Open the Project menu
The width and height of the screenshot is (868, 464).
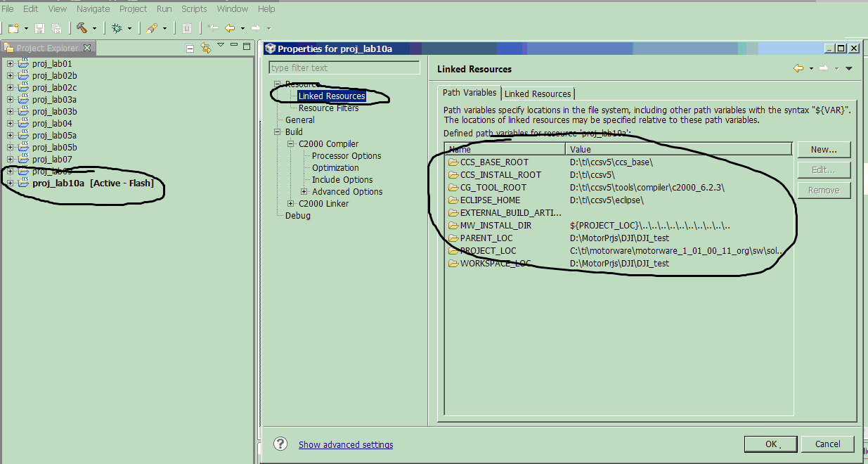[134, 8]
